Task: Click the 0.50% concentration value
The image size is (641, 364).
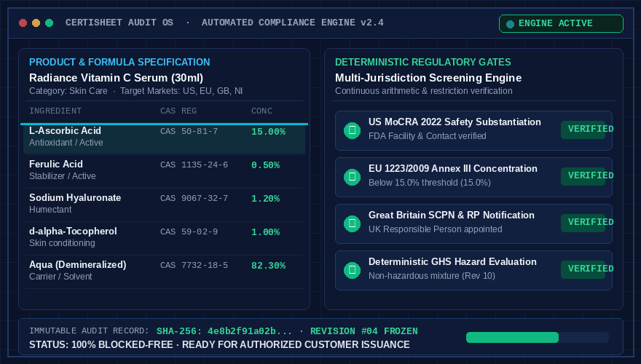Action: (x=265, y=165)
